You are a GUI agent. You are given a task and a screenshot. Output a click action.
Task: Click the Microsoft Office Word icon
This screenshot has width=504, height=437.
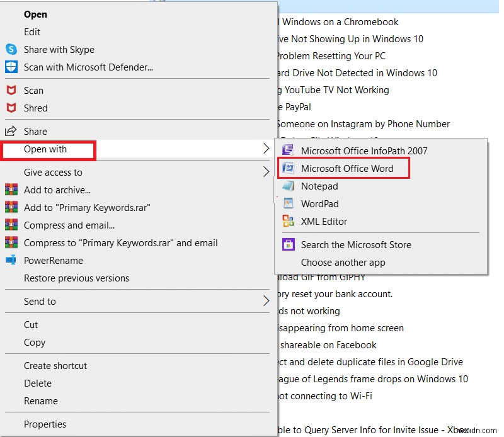pyautogui.click(x=288, y=167)
